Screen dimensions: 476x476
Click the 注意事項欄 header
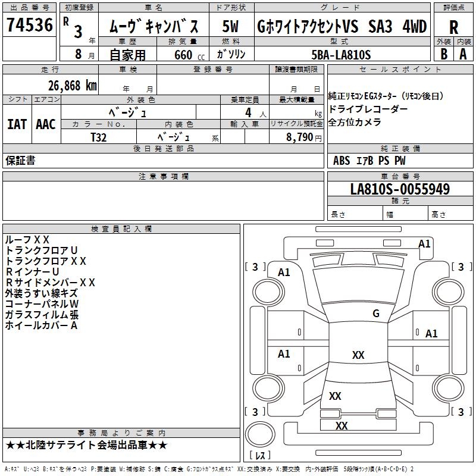(163, 176)
